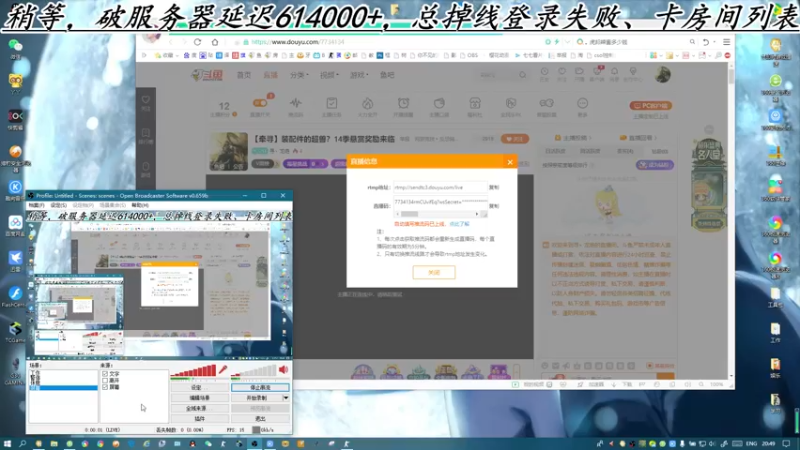Image resolution: width=800 pixels, height=450 pixels.
Task: Toggle the second unchecked source checkbox in OBS
Action: click(105, 381)
